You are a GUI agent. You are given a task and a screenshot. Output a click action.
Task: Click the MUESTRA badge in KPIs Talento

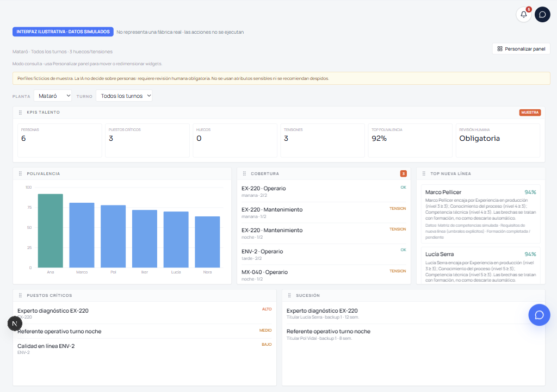(530, 113)
